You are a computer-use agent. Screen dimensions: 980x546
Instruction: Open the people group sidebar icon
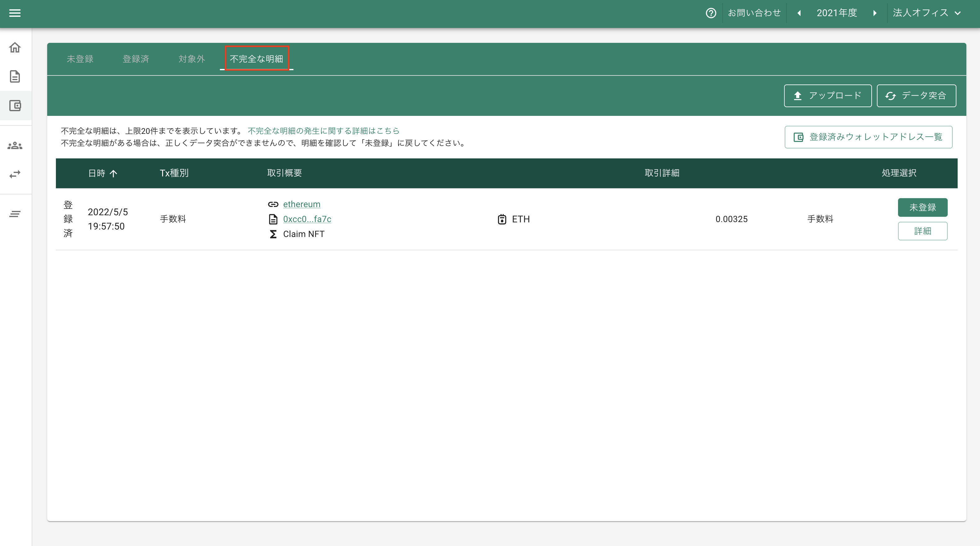(15, 145)
